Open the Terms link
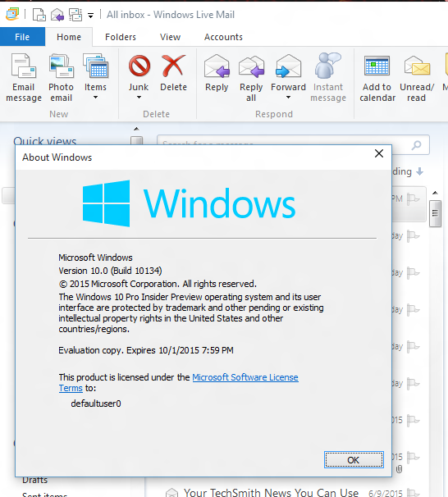Image resolution: width=448 pixels, height=497 pixels. (71, 388)
